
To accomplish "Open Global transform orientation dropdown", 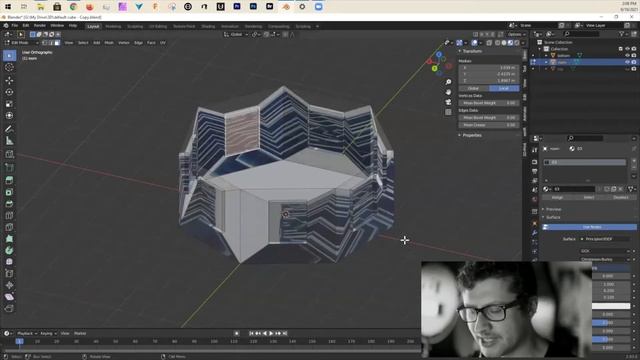I will [236, 34].
